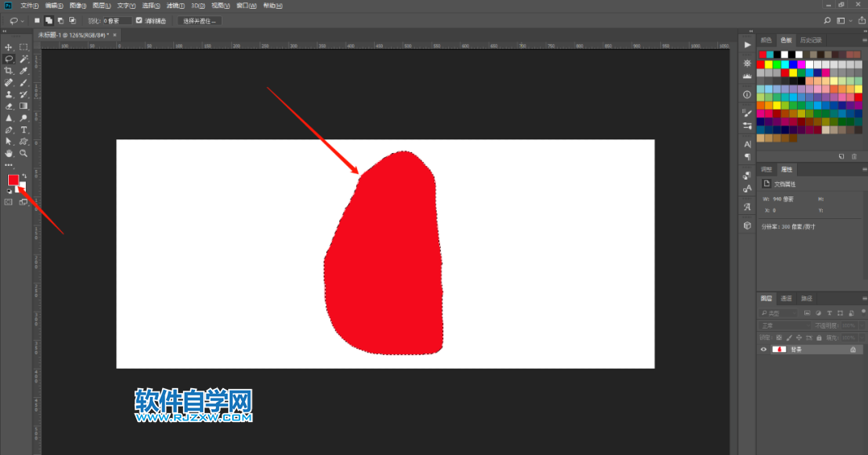Choose Intersect with Selection mode button
Image resolution: width=868 pixels, height=455 pixels.
(x=73, y=20)
